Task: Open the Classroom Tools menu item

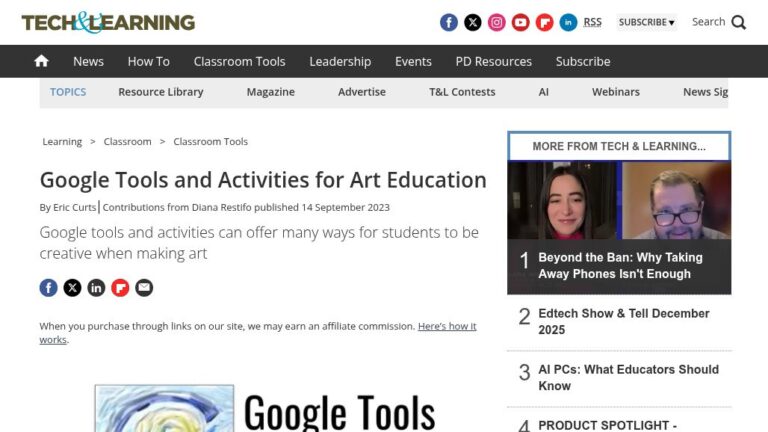Action: click(240, 61)
